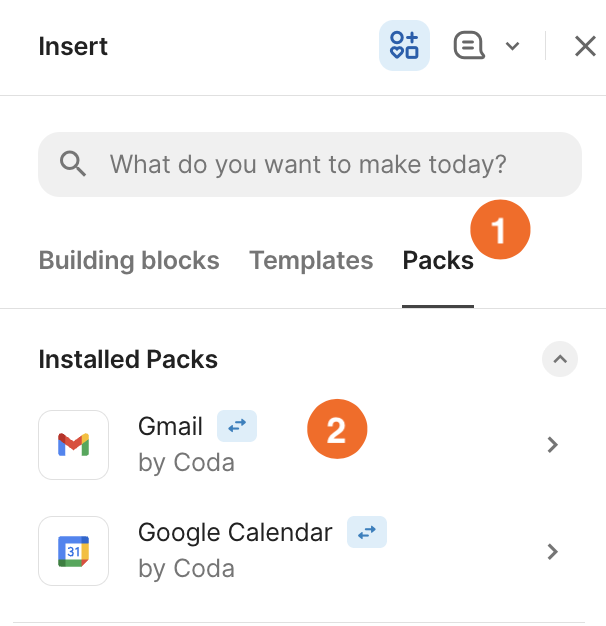Click the Google Calendar sync arrows badge
This screenshot has height=626, width=606.
coord(367,533)
